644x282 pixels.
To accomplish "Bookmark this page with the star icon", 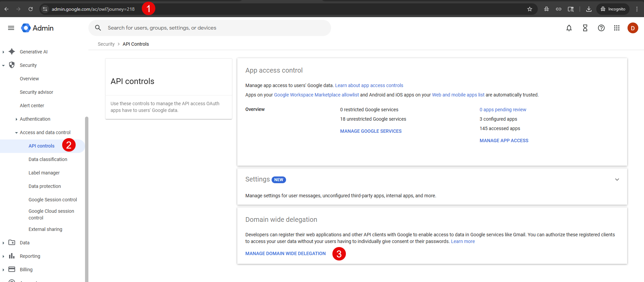I will (x=530, y=9).
